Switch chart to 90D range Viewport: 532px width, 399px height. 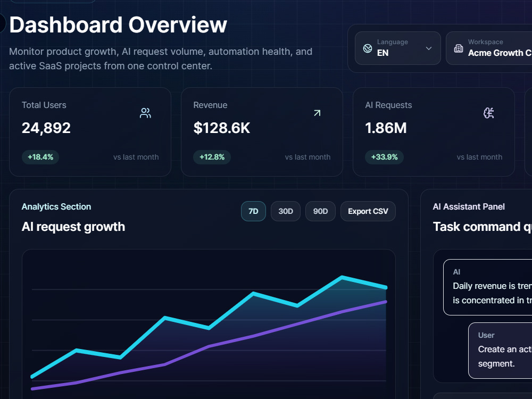click(320, 211)
